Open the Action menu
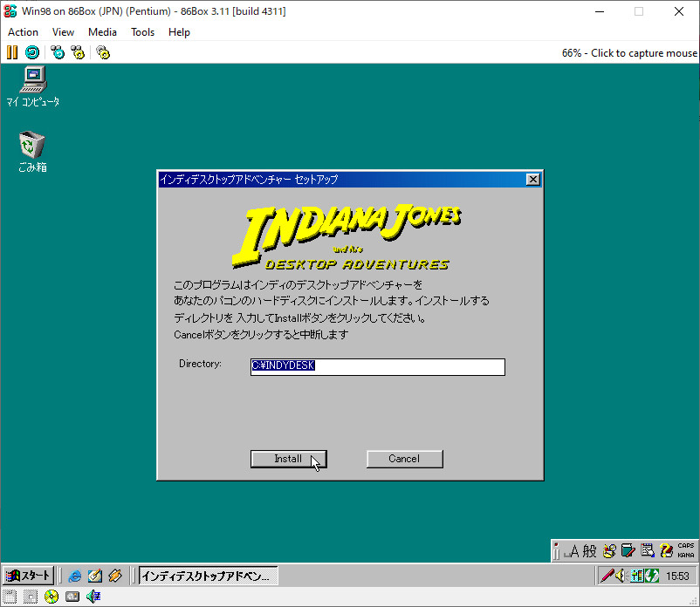 [24, 32]
